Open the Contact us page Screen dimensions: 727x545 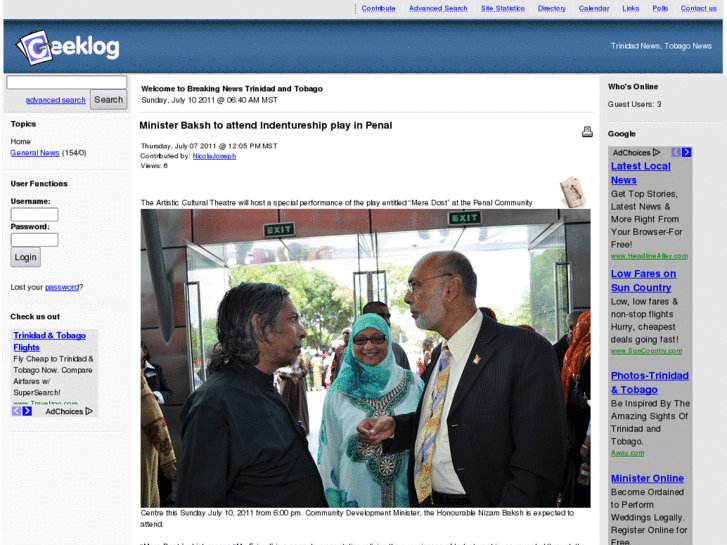699,8
